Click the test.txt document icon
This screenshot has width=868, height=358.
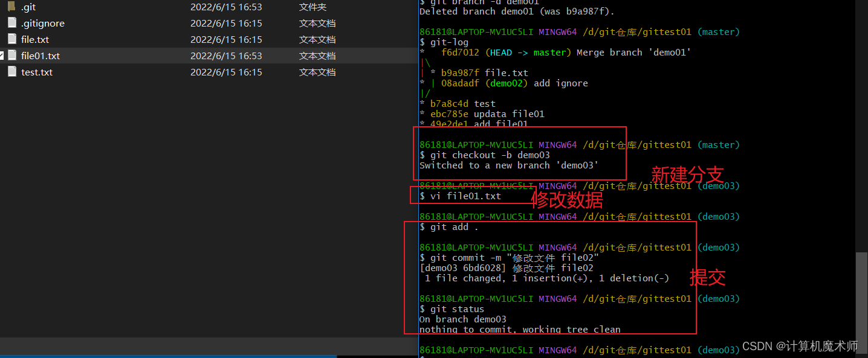pos(11,72)
